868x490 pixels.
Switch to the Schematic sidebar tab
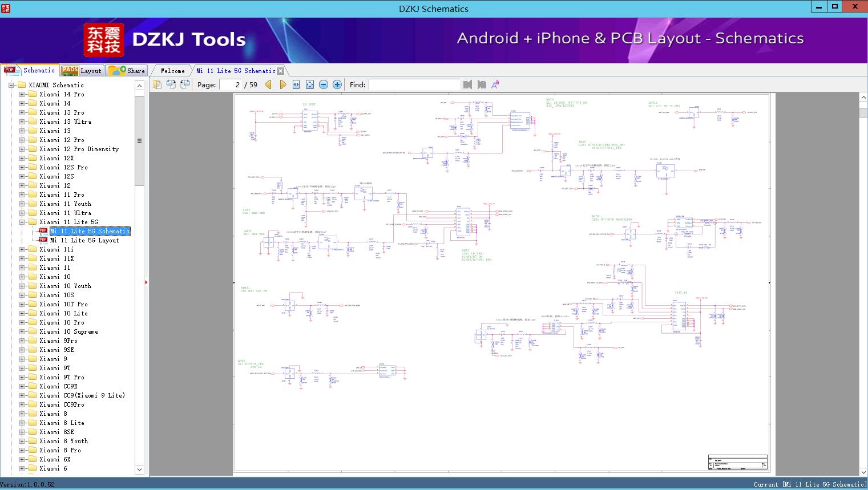tap(30, 70)
